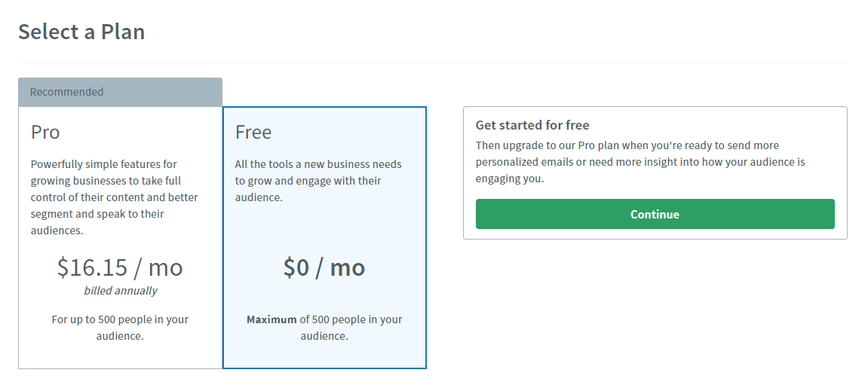Click the bold 'Maximum' word
868x388 pixels.
pos(271,319)
